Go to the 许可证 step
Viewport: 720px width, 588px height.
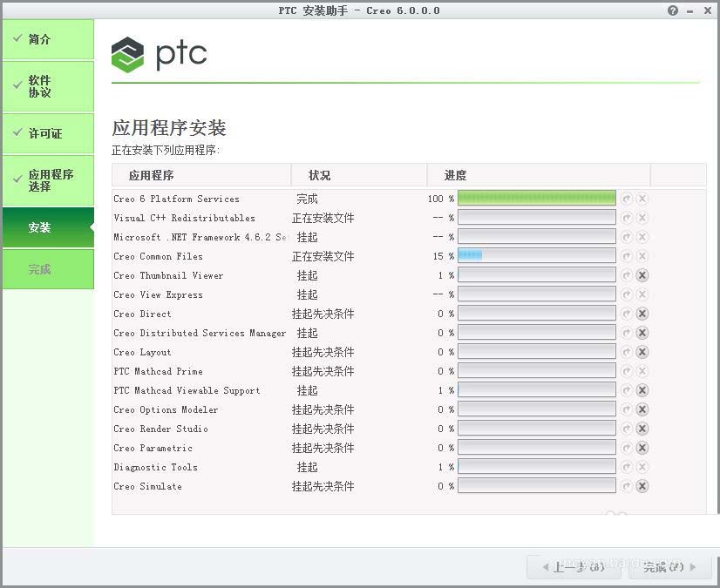[48, 133]
